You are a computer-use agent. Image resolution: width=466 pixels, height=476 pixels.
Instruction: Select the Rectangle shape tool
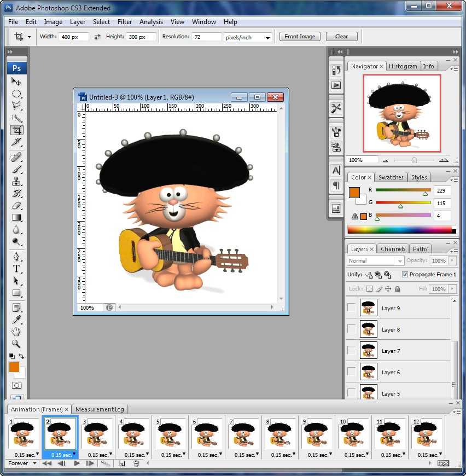pos(16,293)
